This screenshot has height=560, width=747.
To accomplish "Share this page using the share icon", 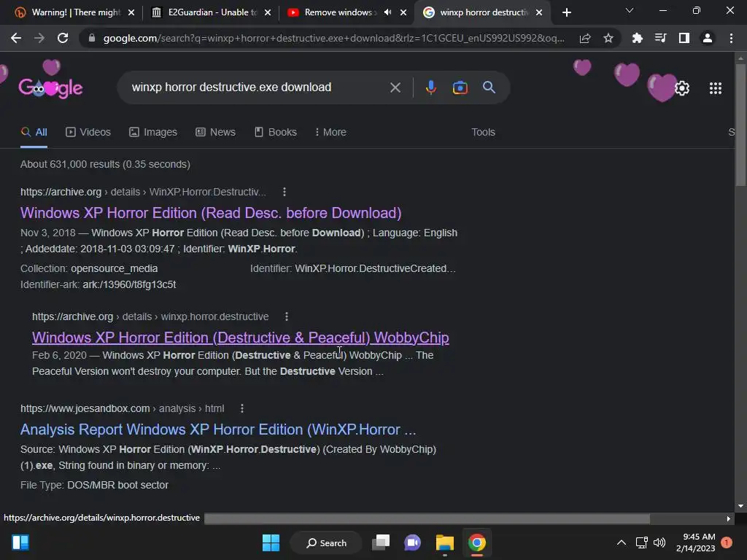I will click(585, 38).
